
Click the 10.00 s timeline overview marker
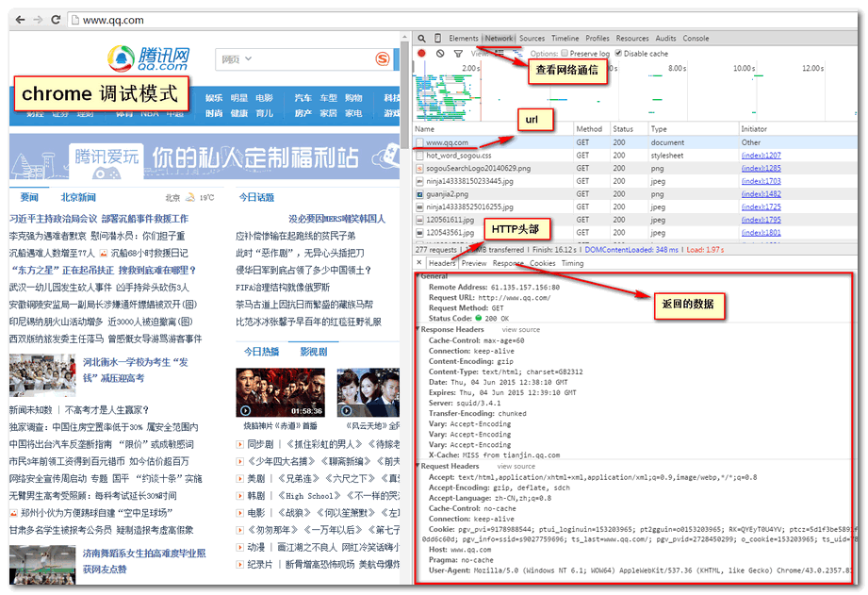744,68
